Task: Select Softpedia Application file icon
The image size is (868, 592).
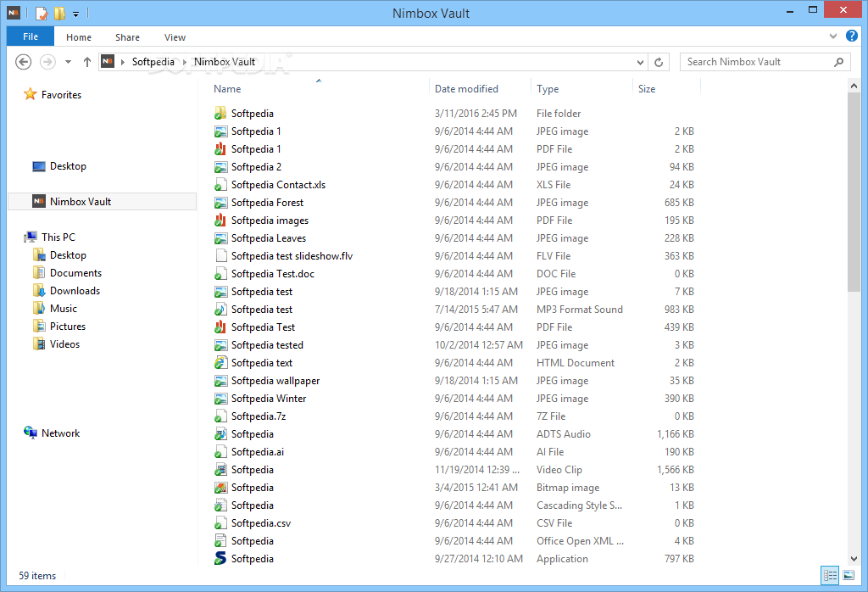Action: coord(220,558)
